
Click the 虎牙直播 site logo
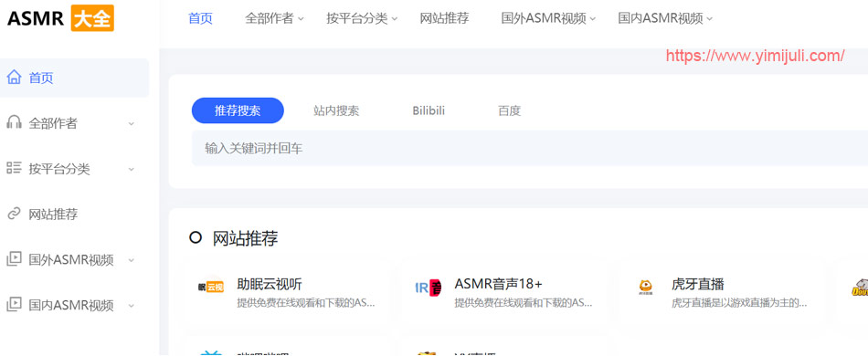point(645,288)
